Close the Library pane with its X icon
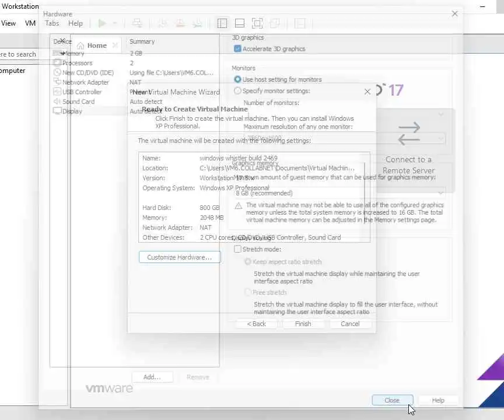Image resolution: width=504 pixels, height=420 pixels. pyautogui.click(x=63, y=40)
